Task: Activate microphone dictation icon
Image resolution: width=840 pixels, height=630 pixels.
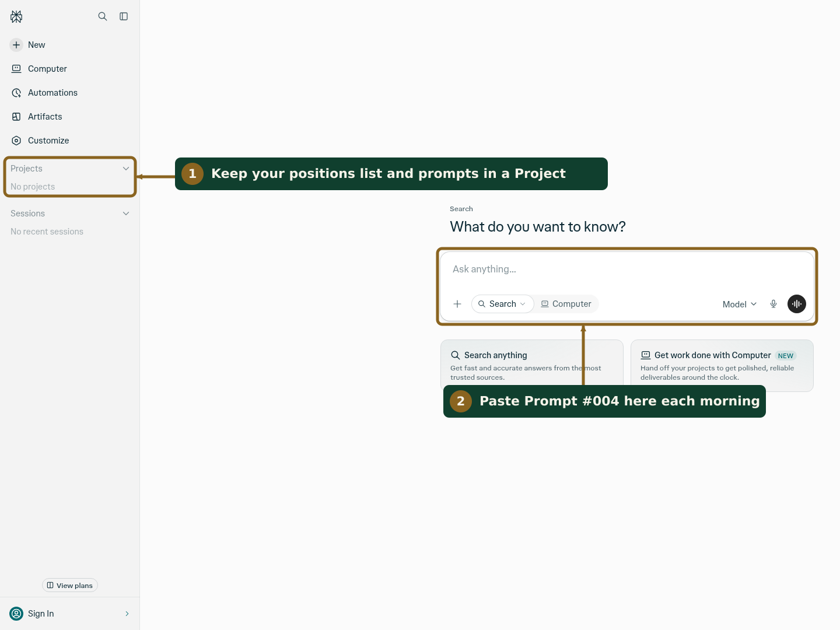Action: (x=773, y=304)
